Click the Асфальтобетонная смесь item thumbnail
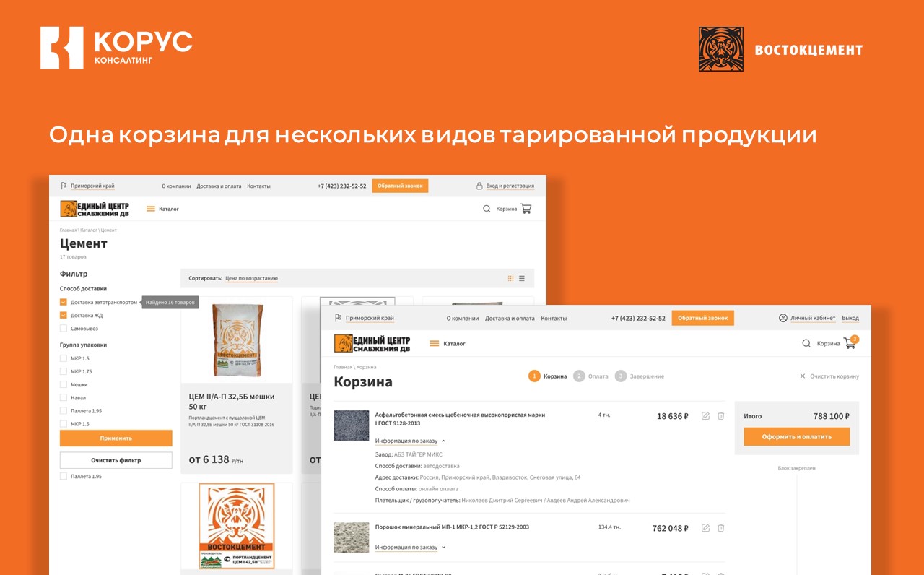 tap(352, 425)
